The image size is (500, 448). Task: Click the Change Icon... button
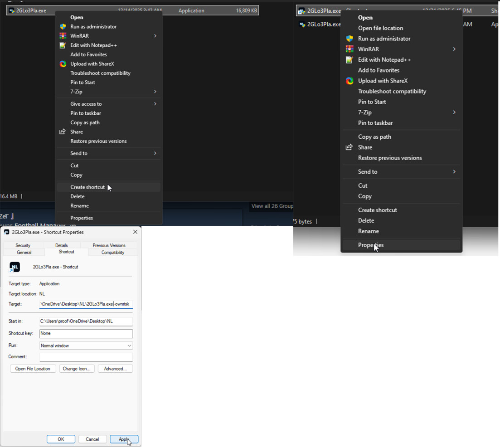coord(77,369)
